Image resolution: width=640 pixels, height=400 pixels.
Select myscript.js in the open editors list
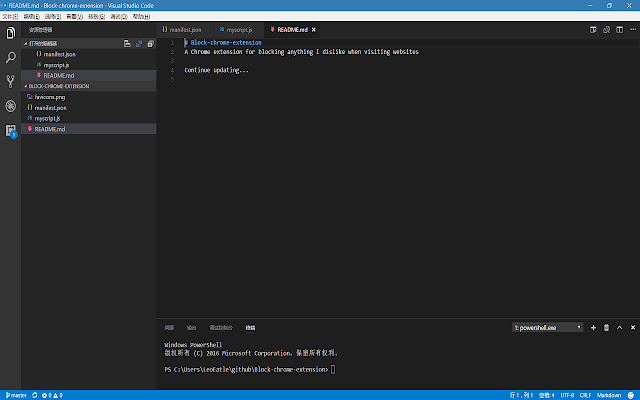pos(89,65)
